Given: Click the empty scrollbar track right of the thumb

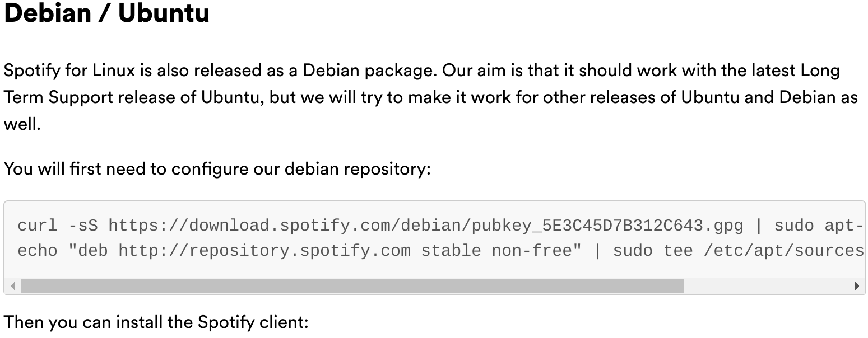Looking at the screenshot, I should click(767, 287).
